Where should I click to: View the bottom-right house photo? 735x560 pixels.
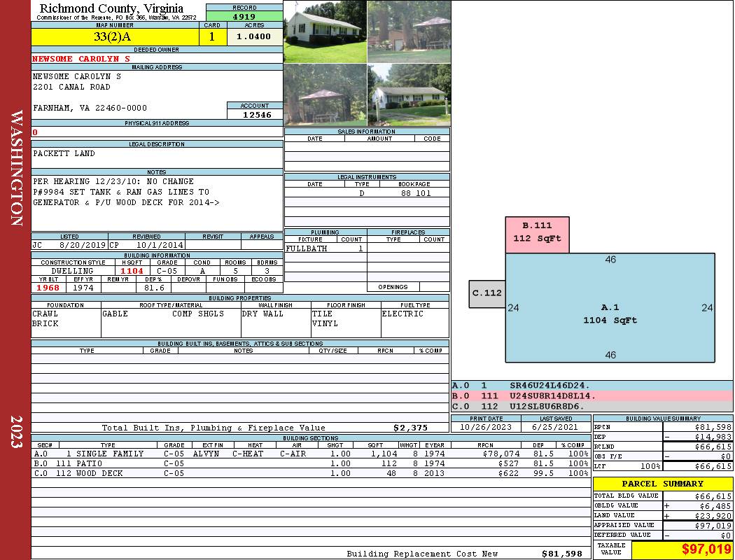tap(409, 95)
